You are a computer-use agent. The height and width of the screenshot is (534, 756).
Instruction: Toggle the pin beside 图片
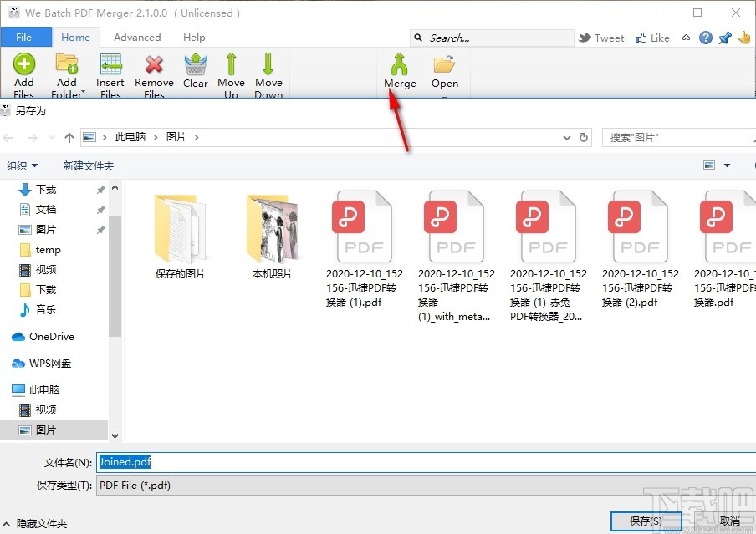pos(100,229)
